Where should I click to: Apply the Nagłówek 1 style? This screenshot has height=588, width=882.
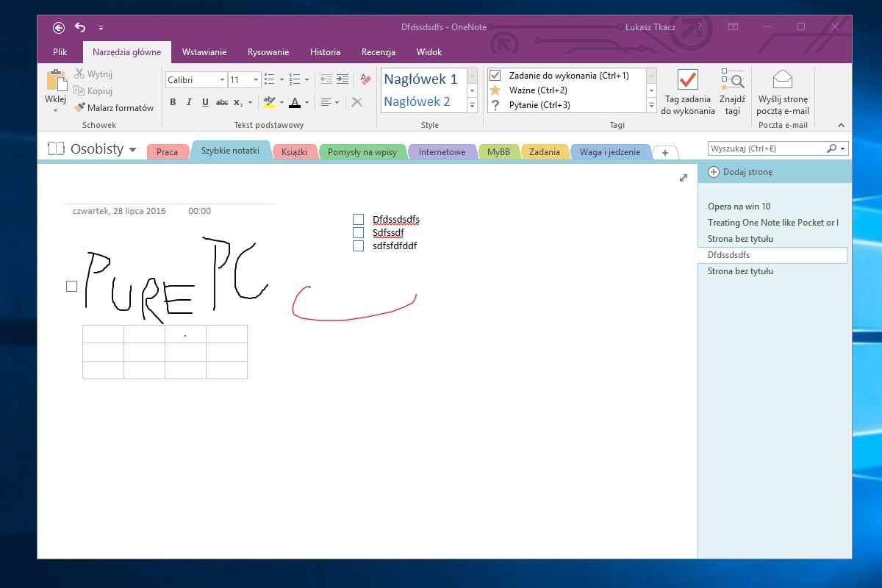pyautogui.click(x=422, y=79)
